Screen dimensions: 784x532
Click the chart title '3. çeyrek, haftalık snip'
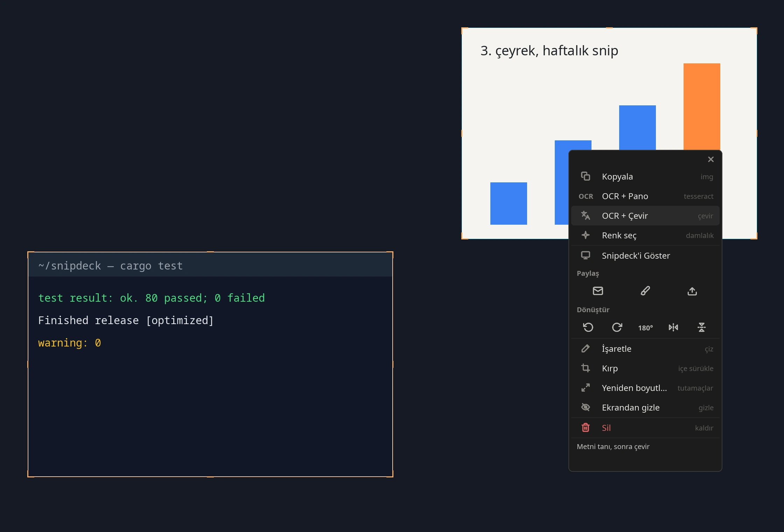click(549, 51)
